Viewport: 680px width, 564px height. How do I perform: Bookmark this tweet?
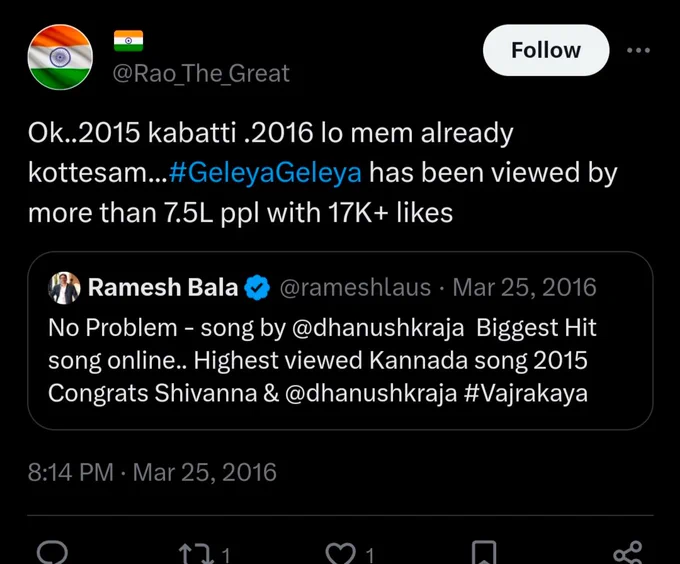(484, 553)
